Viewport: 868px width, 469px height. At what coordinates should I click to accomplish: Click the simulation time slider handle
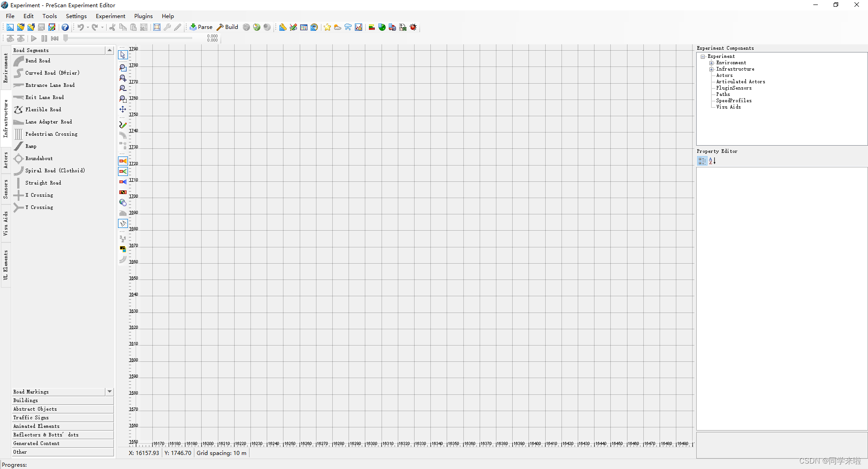[66, 38]
